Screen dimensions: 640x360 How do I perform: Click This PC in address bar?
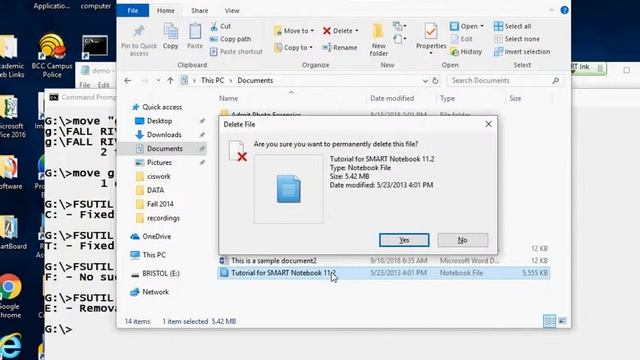pyautogui.click(x=212, y=80)
